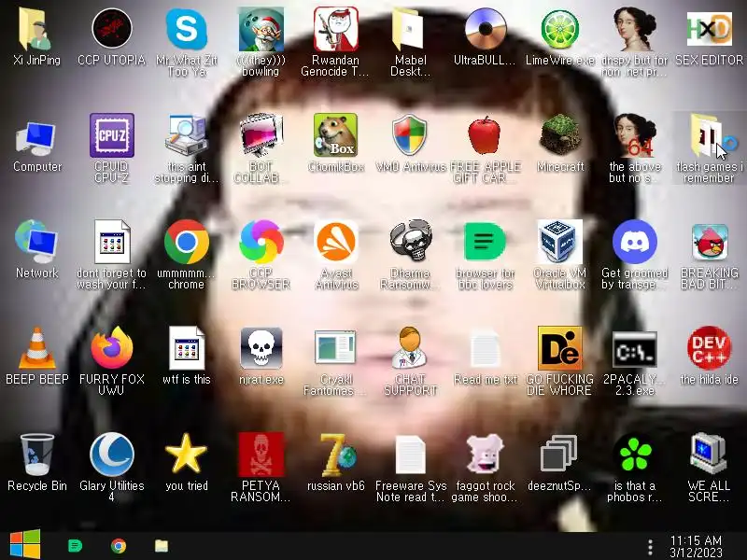Screen dimensions: 747x560
Task: Open the 'the above but no s...' icon
Action: coord(635,135)
